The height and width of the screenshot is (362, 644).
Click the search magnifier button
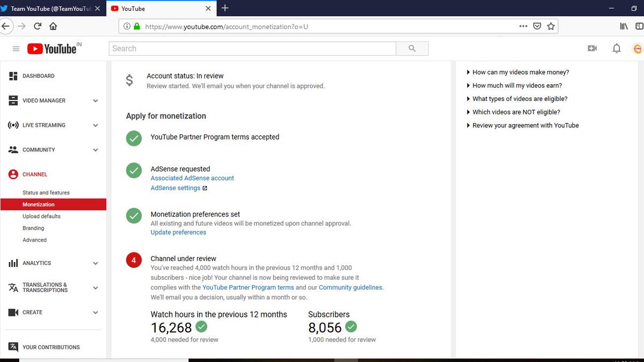click(x=412, y=48)
